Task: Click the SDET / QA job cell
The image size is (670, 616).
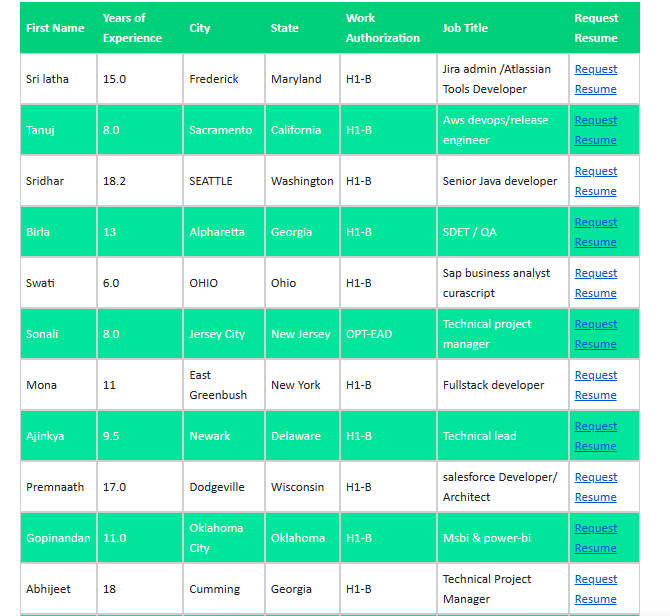Action: 503,232
